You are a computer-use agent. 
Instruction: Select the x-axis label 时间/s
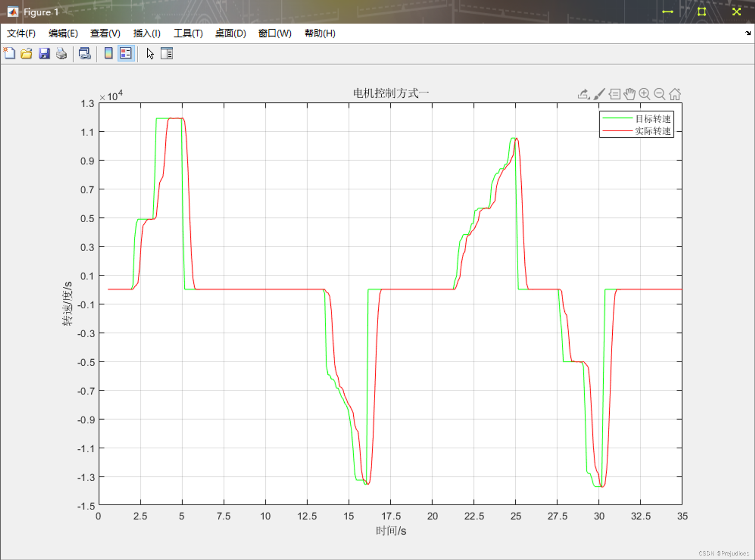tap(391, 531)
